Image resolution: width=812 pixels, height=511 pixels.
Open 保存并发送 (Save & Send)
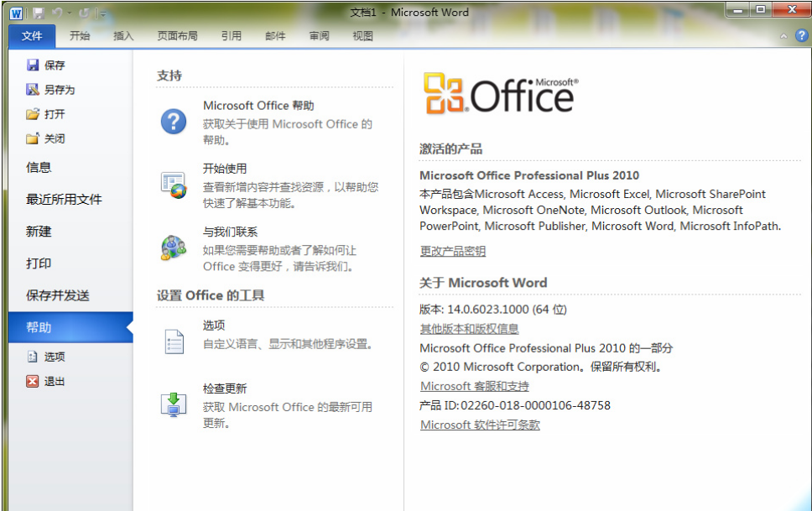58,295
